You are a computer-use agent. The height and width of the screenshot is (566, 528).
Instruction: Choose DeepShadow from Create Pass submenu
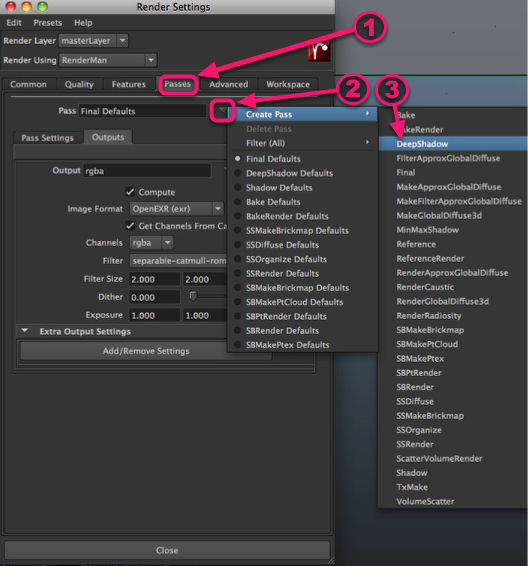(453, 144)
